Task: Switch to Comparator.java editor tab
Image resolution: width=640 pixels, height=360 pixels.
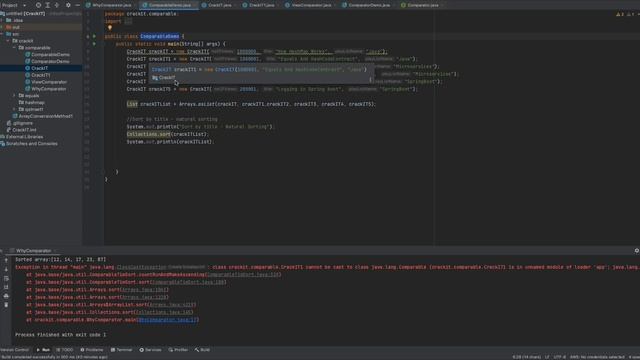Action: 420,5
